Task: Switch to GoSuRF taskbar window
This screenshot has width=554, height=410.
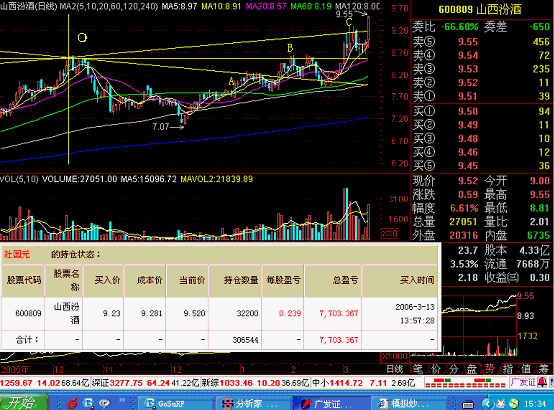Action: pos(175,403)
